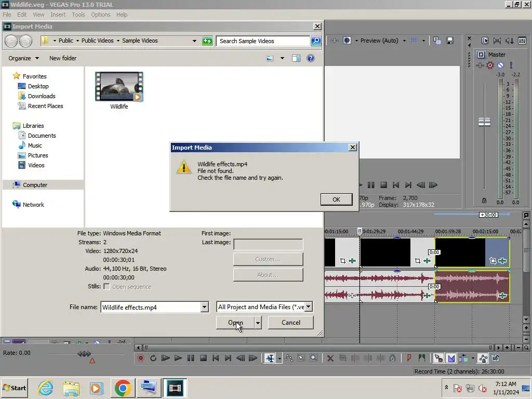
Task: Open the View menu
Action: 38,15
